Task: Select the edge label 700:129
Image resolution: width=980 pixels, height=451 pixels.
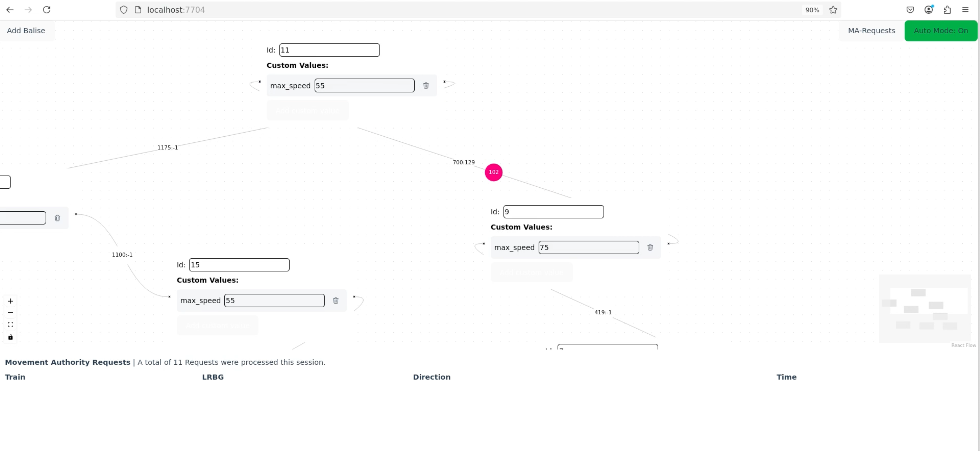Action: coord(463,162)
